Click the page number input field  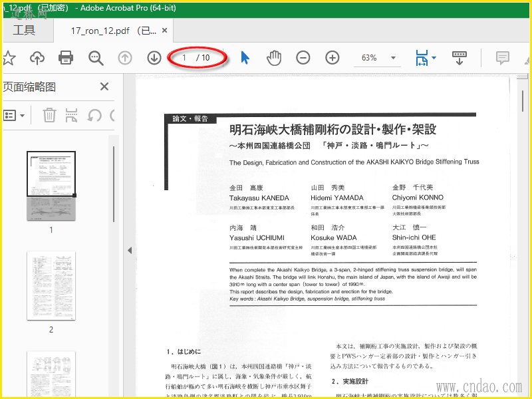click(x=185, y=58)
